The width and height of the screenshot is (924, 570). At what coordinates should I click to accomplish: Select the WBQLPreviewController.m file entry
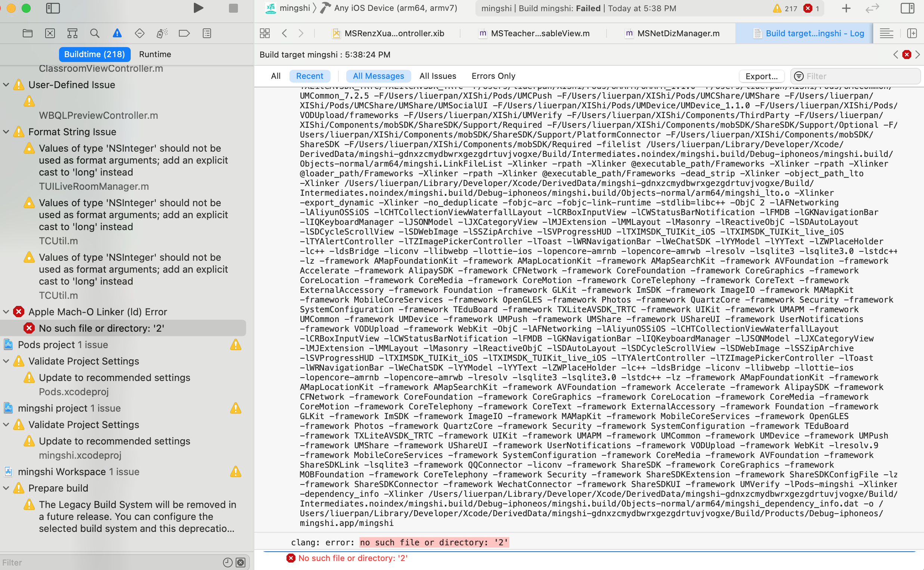pyautogui.click(x=98, y=115)
